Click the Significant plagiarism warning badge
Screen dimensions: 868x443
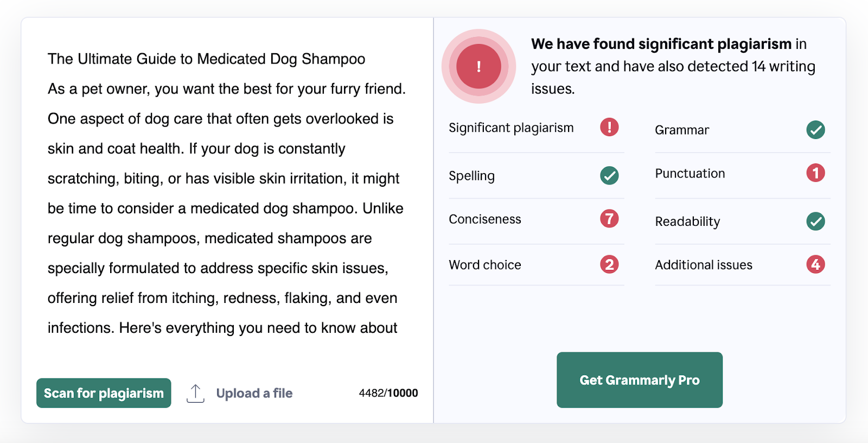(x=610, y=127)
